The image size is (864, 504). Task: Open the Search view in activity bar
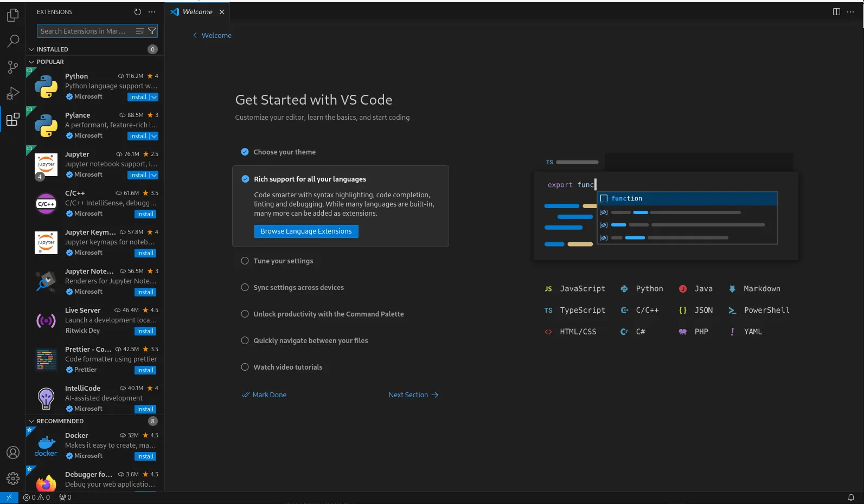click(13, 41)
